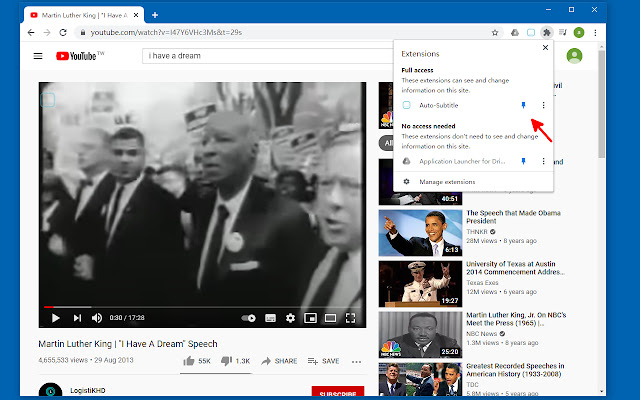Close the Extensions popup
The height and width of the screenshot is (400, 640).
(x=545, y=48)
